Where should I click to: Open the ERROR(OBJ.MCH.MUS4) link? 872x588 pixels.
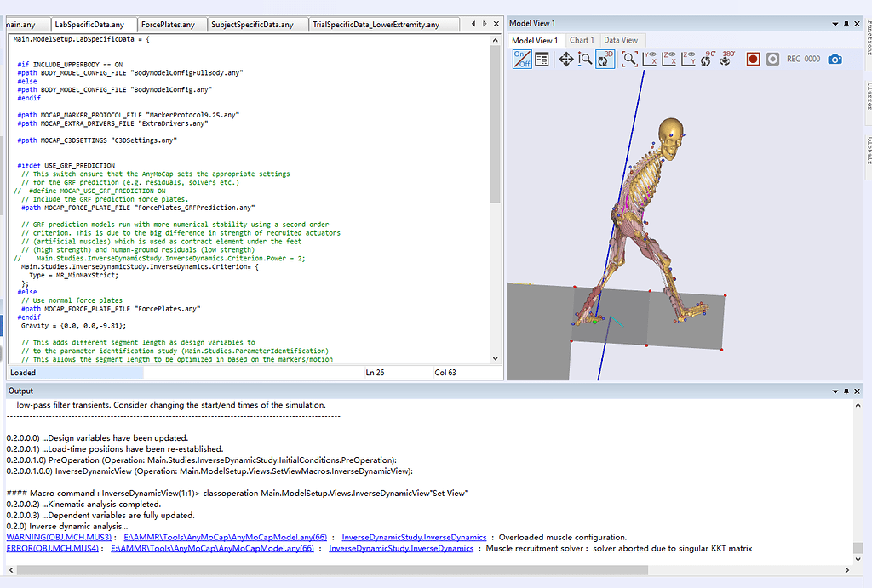(53, 549)
